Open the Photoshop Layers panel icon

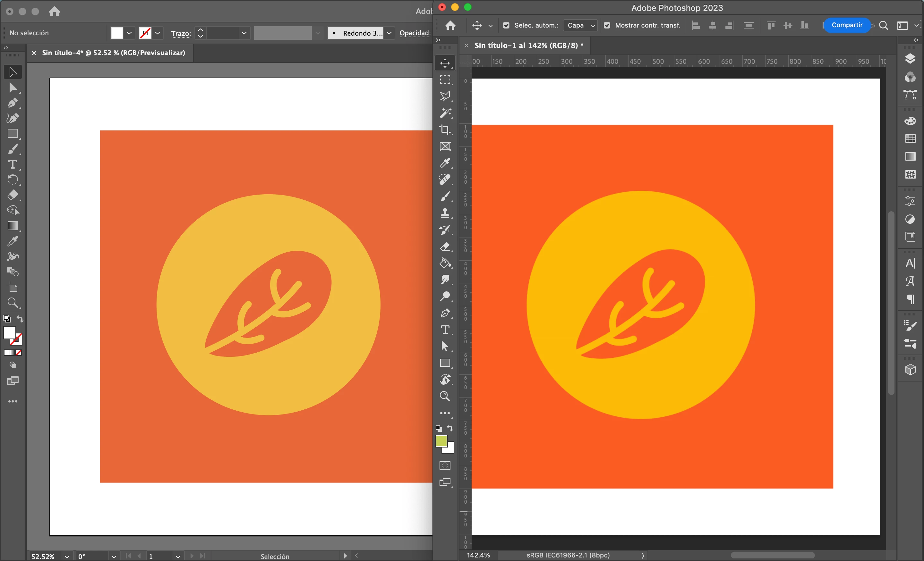point(910,59)
